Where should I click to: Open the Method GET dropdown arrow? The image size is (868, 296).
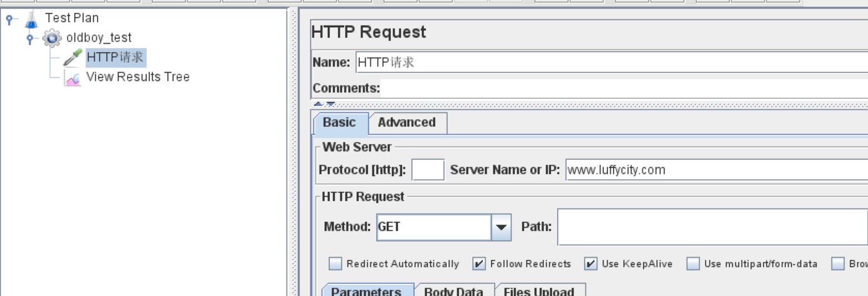point(501,227)
